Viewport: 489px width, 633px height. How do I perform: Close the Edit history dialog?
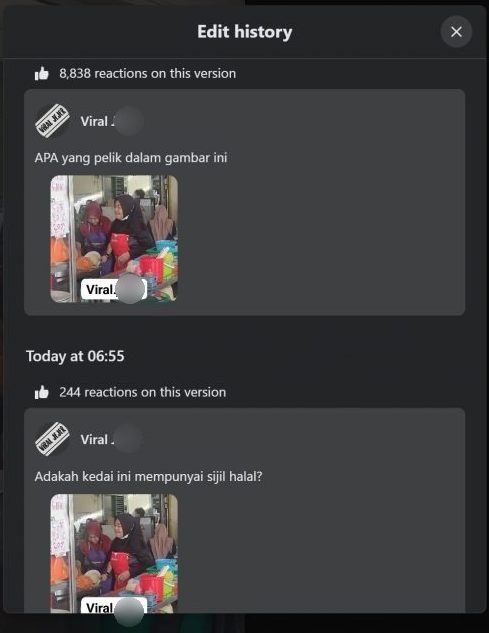456,31
